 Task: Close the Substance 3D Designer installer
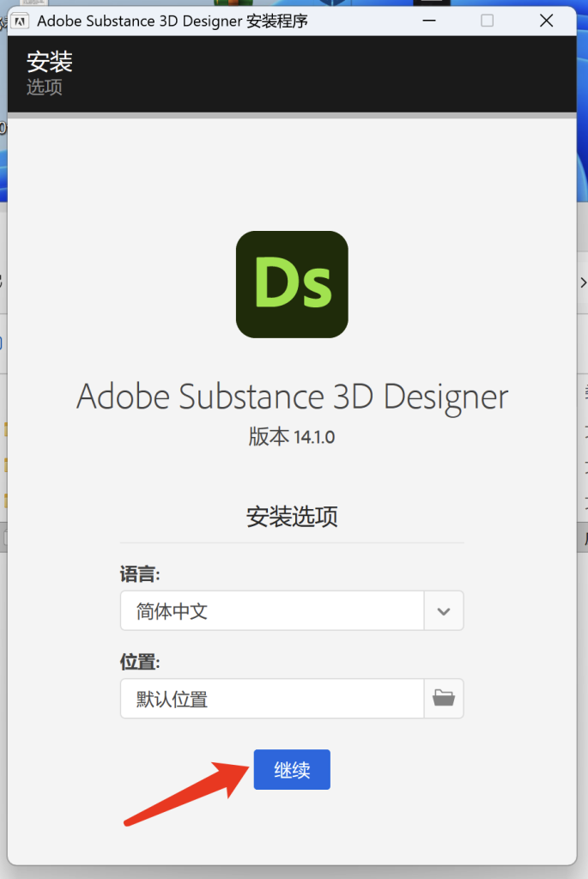click(546, 21)
